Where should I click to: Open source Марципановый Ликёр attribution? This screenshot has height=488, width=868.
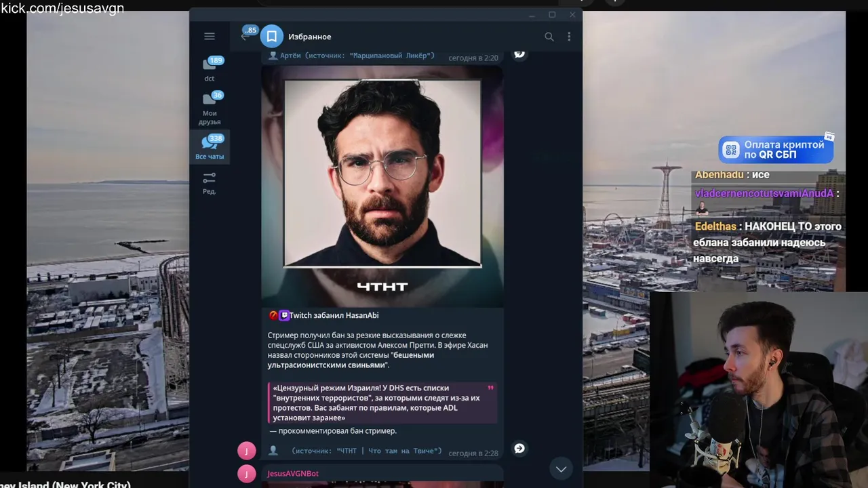point(357,56)
